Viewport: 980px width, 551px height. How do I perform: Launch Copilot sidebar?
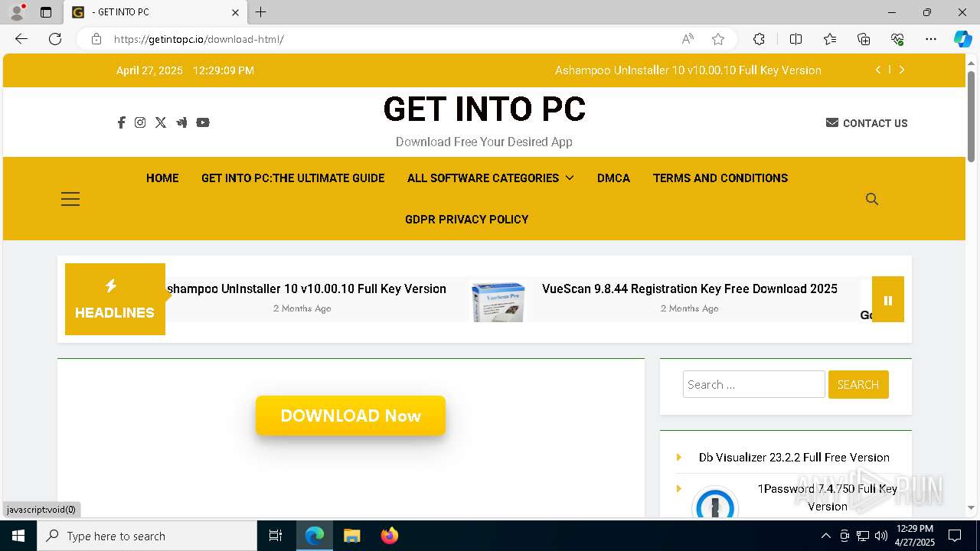pyautogui.click(x=962, y=39)
